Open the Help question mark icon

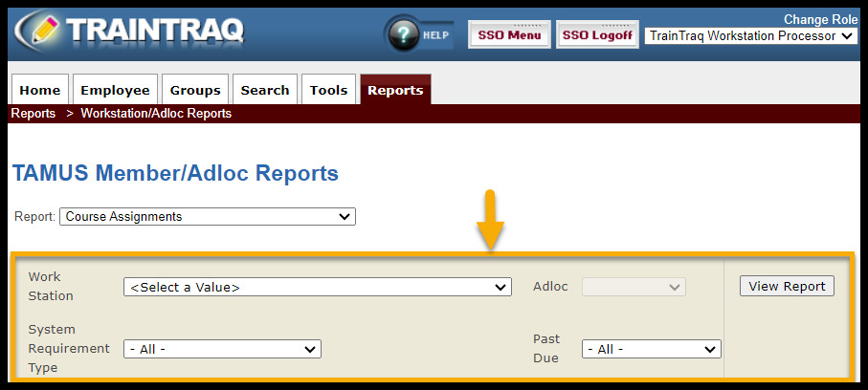pos(409,35)
